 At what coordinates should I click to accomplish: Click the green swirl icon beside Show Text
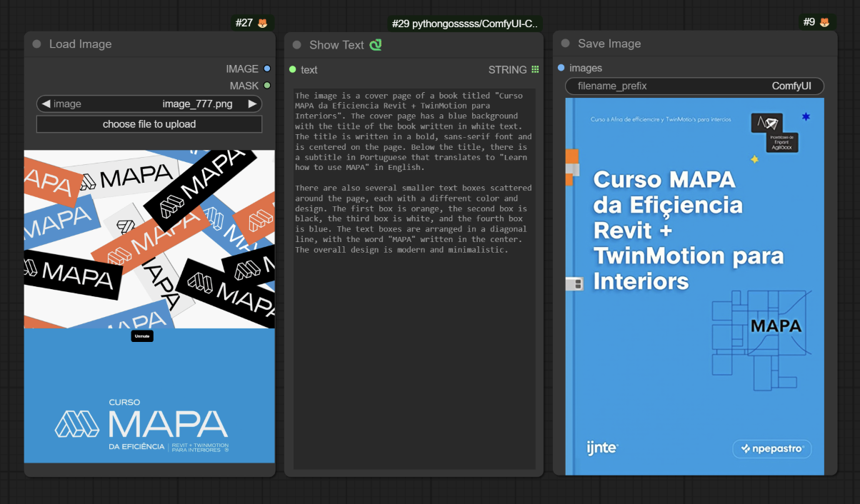coord(376,45)
